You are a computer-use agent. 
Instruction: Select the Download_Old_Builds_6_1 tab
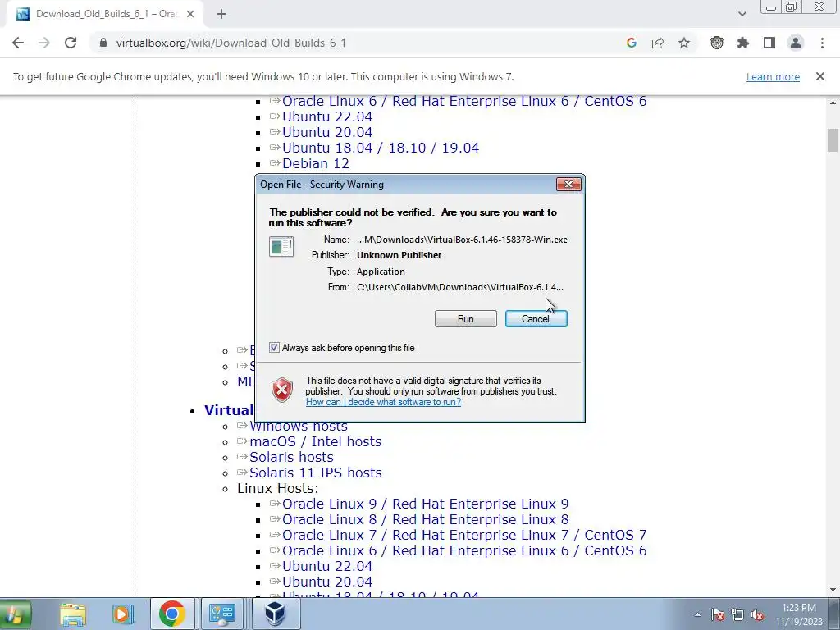click(x=104, y=14)
